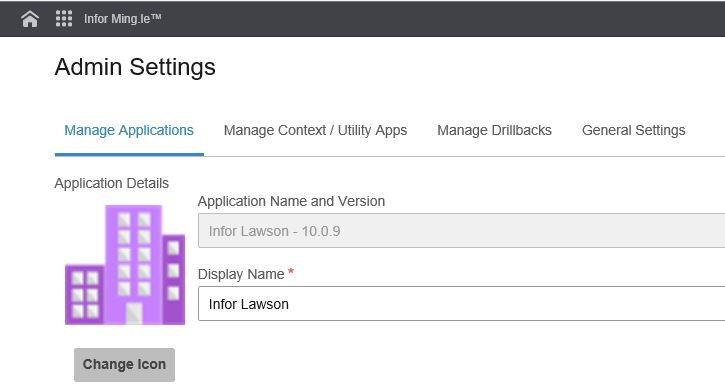This screenshot has width=725, height=391.
Task: Go to the Ming.le home page icon
Action: (30, 19)
